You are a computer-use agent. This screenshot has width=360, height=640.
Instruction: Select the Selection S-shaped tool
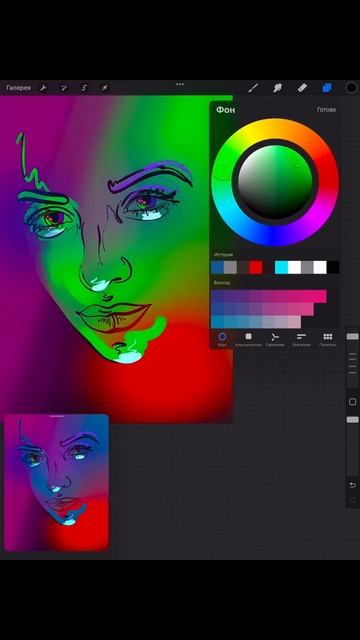pos(84,88)
